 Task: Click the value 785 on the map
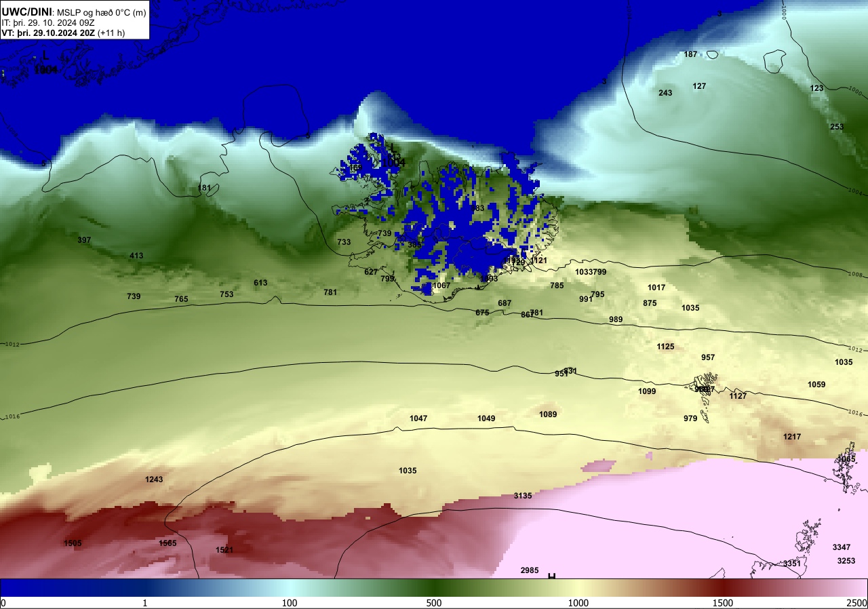pos(557,286)
